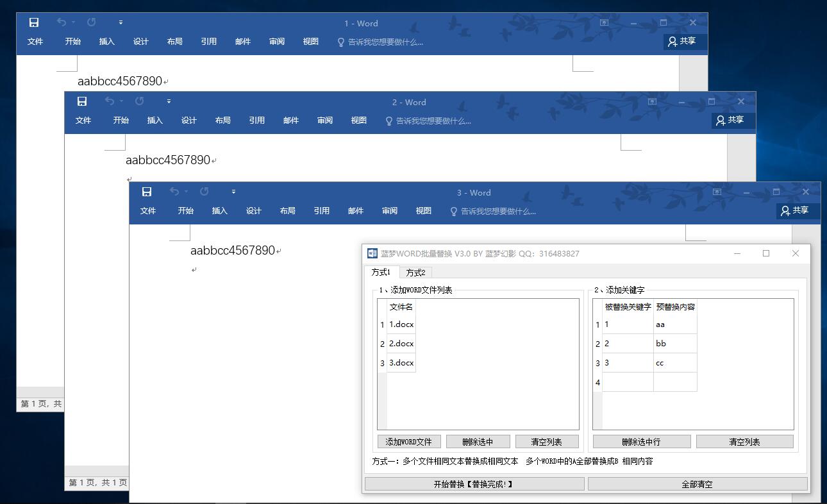Click replacement cell containing aa
This screenshot has width=827, height=504.
click(x=675, y=324)
